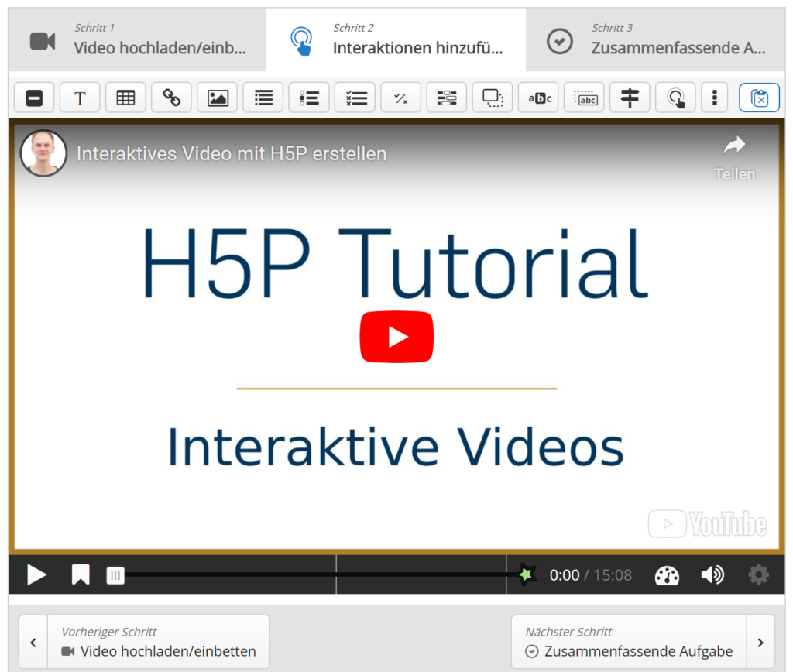Open playback rate speedometer control
The image size is (793, 672).
point(667,575)
